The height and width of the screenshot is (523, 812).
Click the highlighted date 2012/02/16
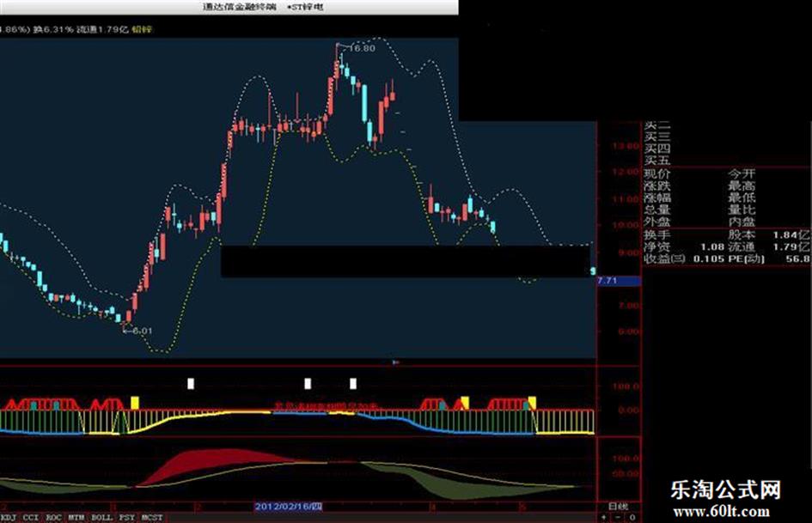tap(289, 506)
